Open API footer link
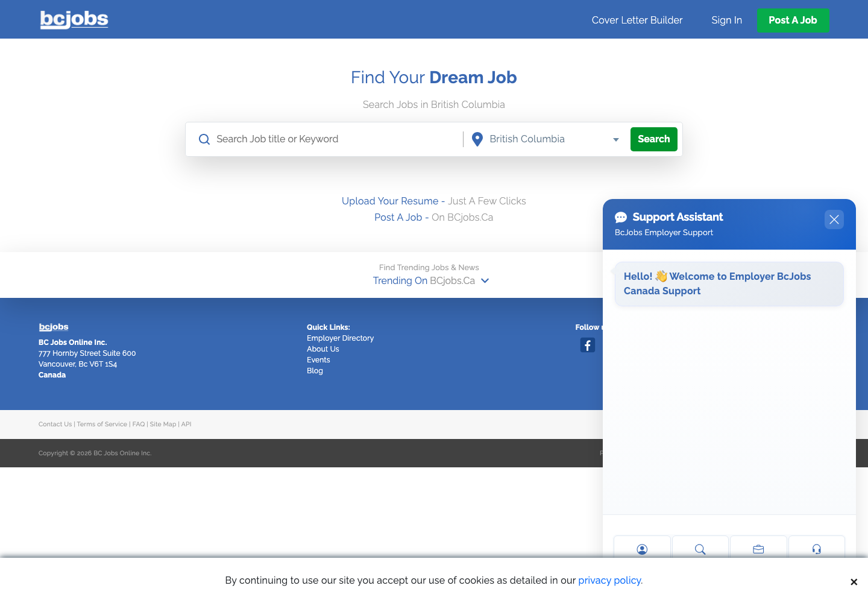 pos(186,424)
